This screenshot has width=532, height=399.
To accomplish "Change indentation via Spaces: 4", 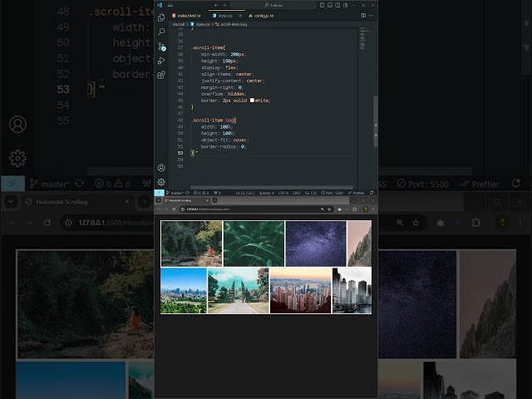I will (266, 193).
